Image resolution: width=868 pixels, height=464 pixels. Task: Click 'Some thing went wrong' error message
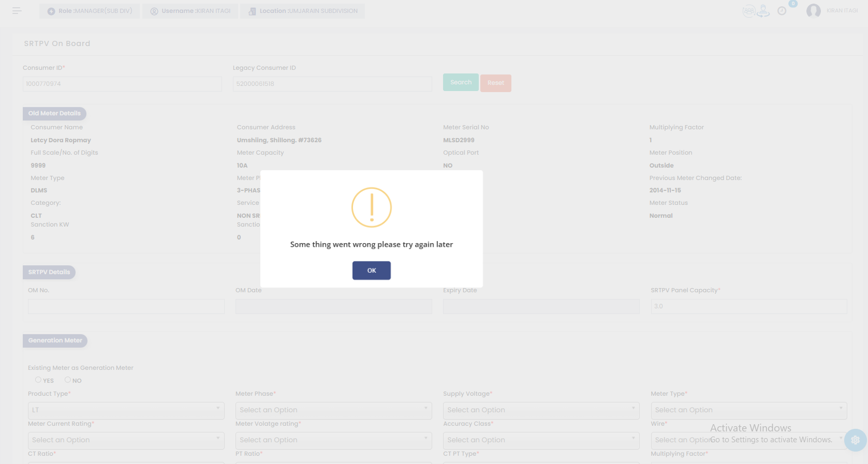pyautogui.click(x=372, y=244)
